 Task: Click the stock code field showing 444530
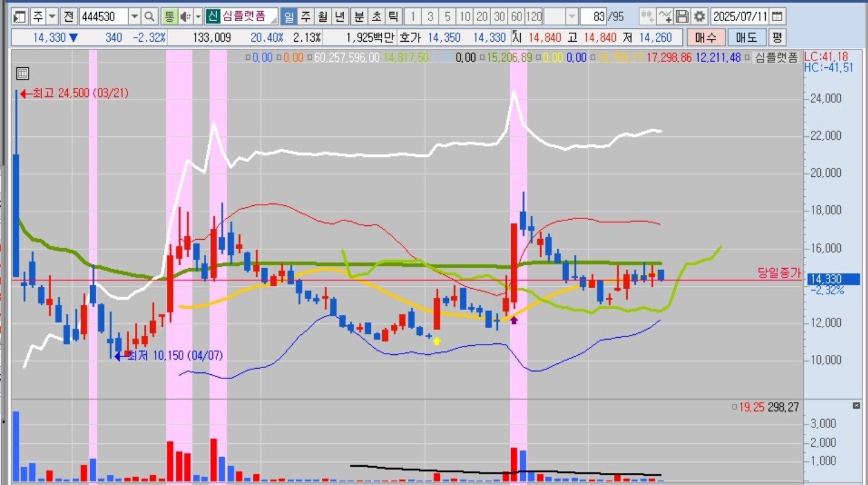tap(103, 16)
